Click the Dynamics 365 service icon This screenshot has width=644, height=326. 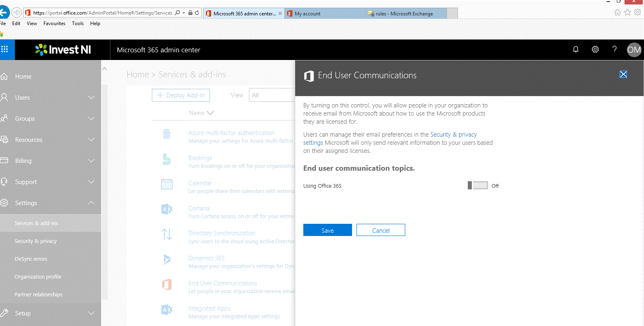(167, 260)
